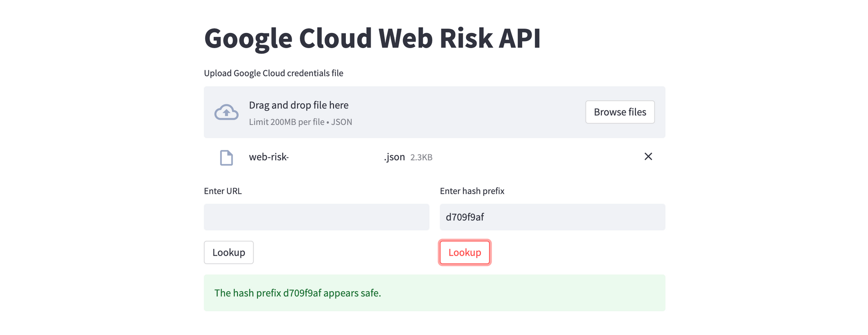Focus the hash prefix field containing d709f9af
This screenshot has width=868, height=335.
click(552, 217)
